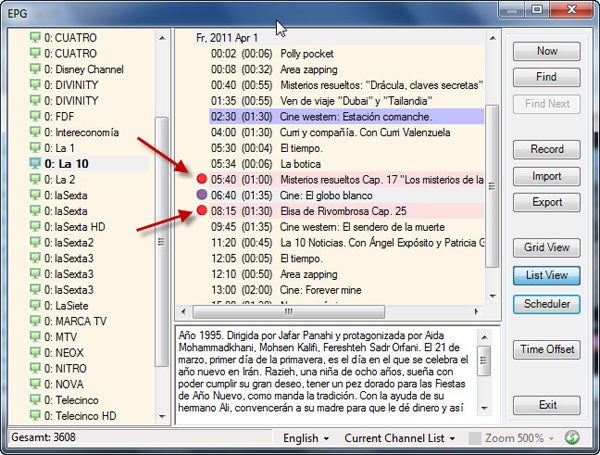
Task: Click the monitor icon beside NOVA
Action: pyautogui.click(x=35, y=384)
